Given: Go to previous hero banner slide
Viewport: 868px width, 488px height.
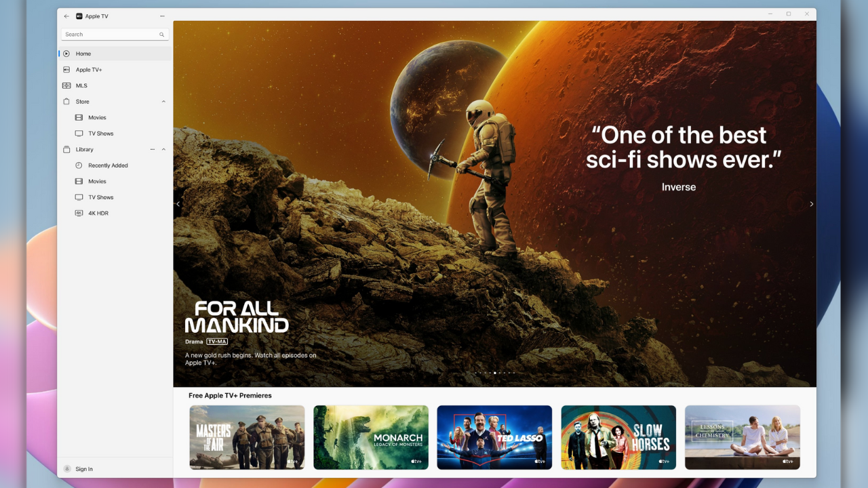Looking at the screenshot, I should pyautogui.click(x=178, y=204).
